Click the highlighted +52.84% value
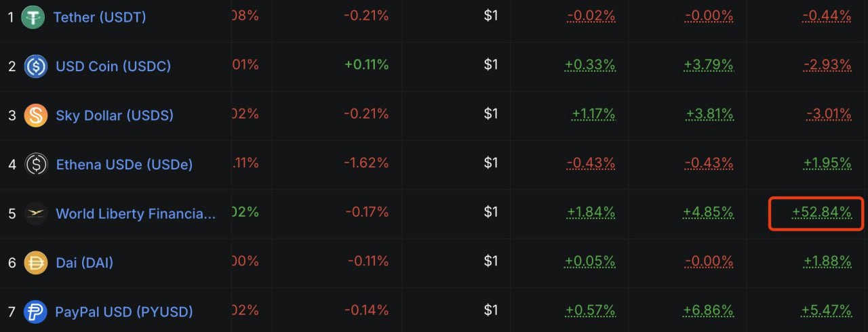The width and height of the screenshot is (868, 332). 821,213
